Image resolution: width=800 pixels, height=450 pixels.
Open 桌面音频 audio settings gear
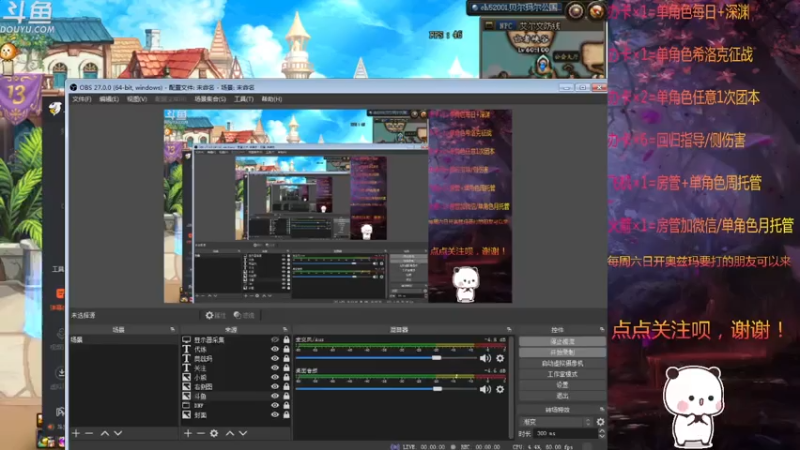click(500, 389)
